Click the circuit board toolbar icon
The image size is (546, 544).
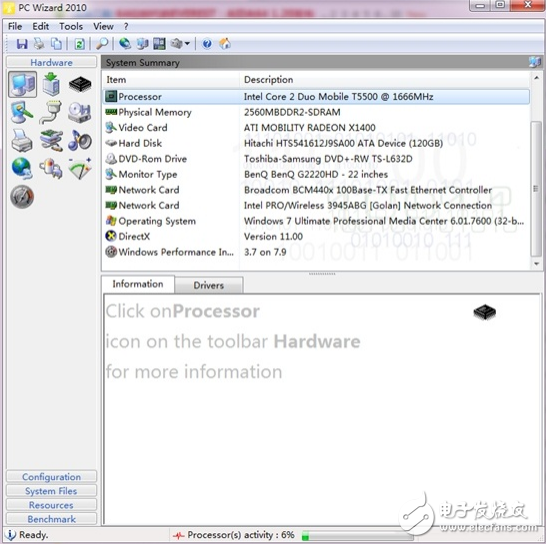coord(159,44)
